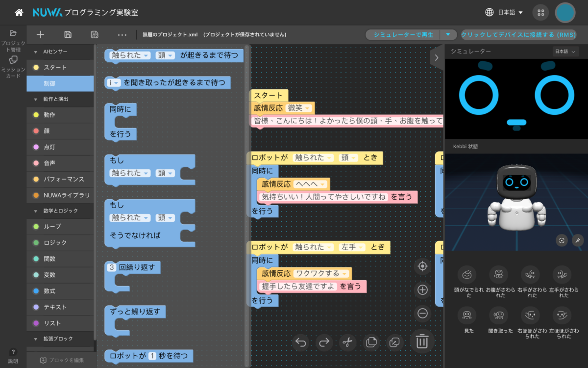The height and width of the screenshot is (368, 588).
Task: Open the dropdown arrow beside シミュレーターで再生
Action: point(448,35)
